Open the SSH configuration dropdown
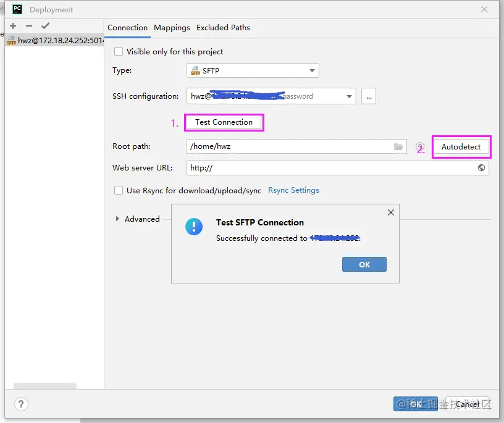The width and height of the screenshot is (504, 423). 271,96
